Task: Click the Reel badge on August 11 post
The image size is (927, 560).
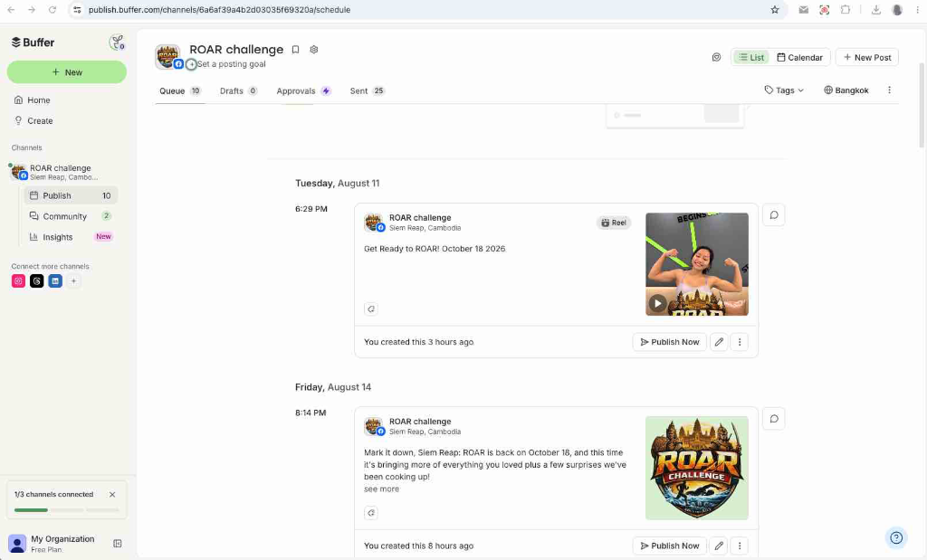Action: click(x=614, y=223)
